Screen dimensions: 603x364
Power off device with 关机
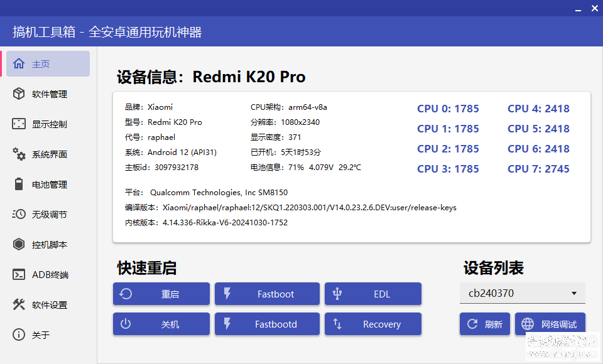pyautogui.click(x=161, y=324)
